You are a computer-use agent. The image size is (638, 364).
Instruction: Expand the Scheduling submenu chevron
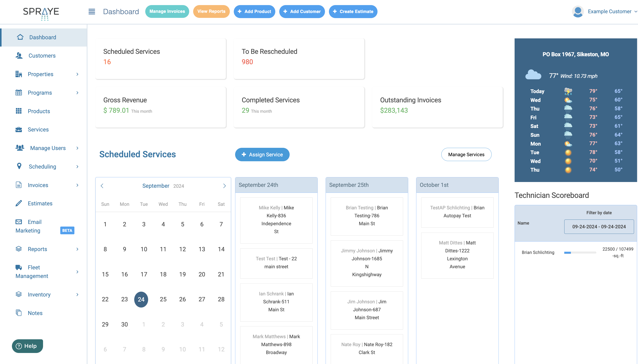tap(77, 167)
